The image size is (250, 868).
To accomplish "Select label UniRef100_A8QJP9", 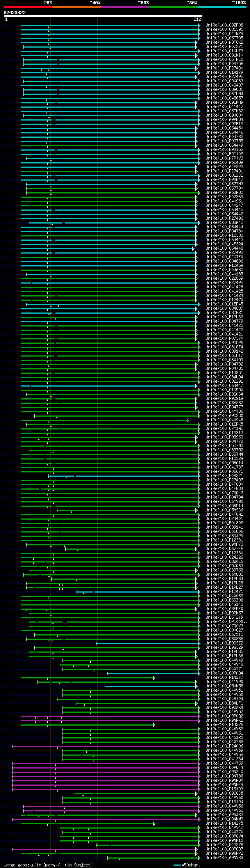I will pos(224,536).
